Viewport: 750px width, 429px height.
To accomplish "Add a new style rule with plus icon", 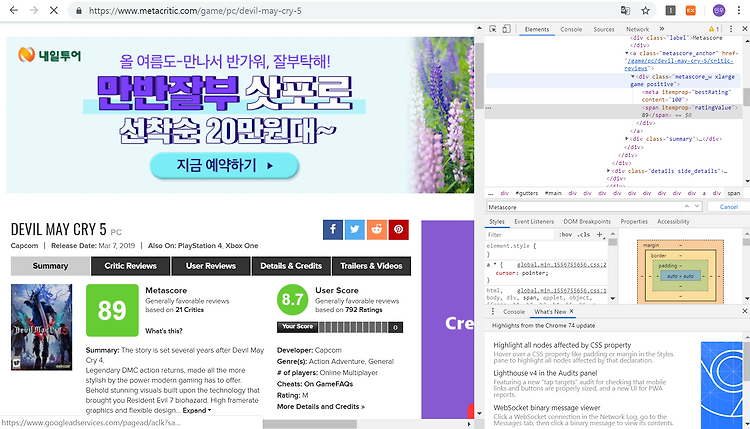I will pos(599,234).
